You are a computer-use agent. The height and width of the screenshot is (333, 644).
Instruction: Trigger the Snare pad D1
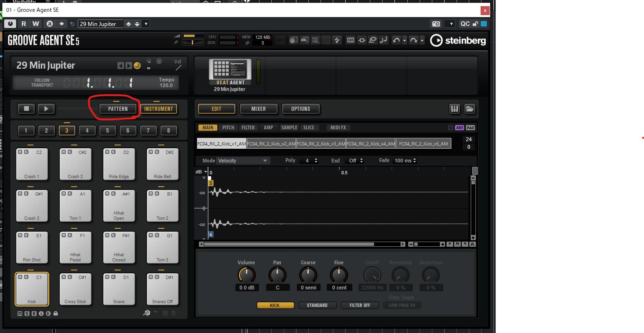[x=119, y=288]
